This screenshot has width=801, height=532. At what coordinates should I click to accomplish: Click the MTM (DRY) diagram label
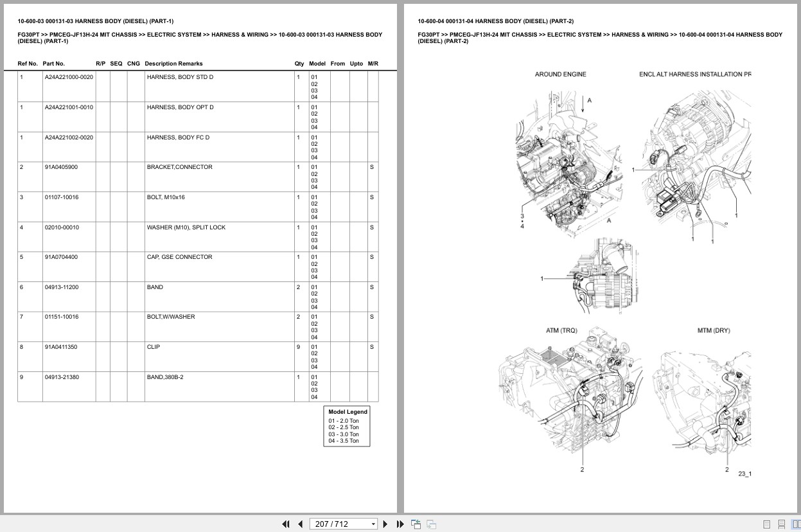(714, 330)
